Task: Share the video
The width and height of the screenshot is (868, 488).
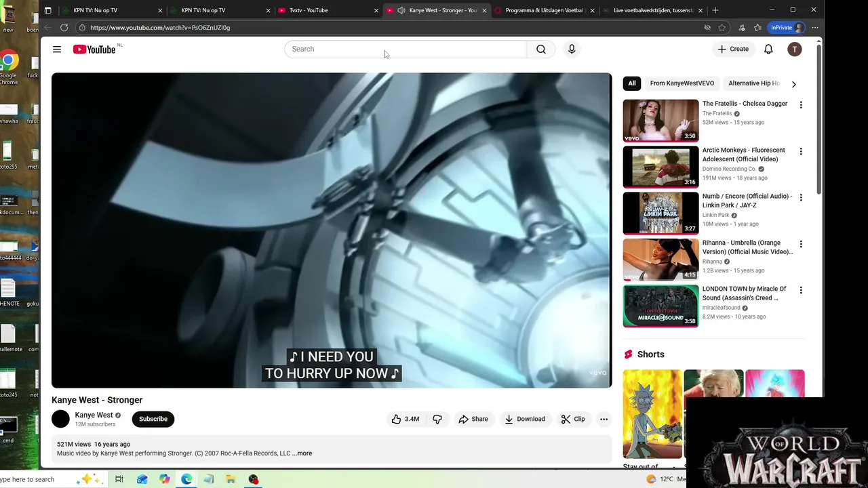Action: pyautogui.click(x=473, y=419)
